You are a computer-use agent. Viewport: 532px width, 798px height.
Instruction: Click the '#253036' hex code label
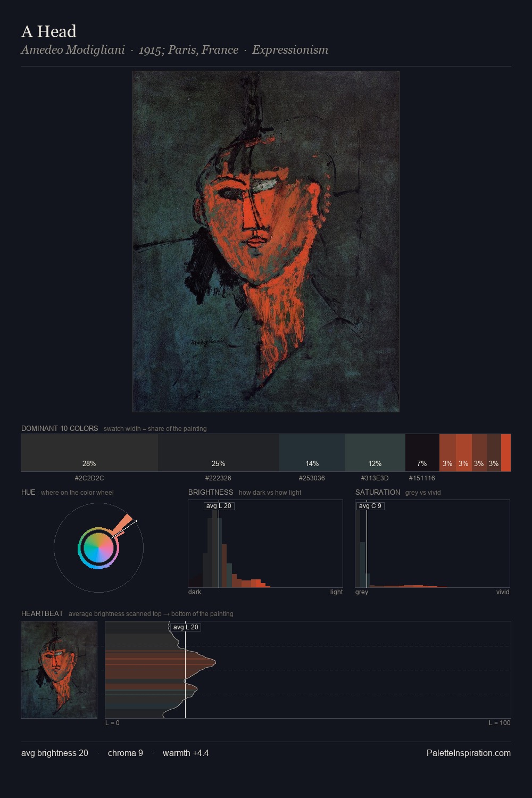click(312, 478)
